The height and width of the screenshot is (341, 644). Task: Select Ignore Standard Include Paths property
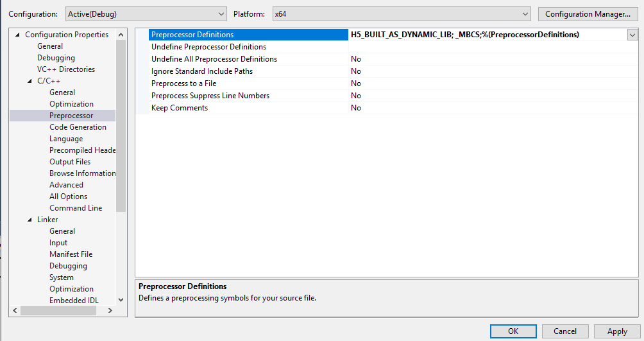pyautogui.click(x=248, y=71)
